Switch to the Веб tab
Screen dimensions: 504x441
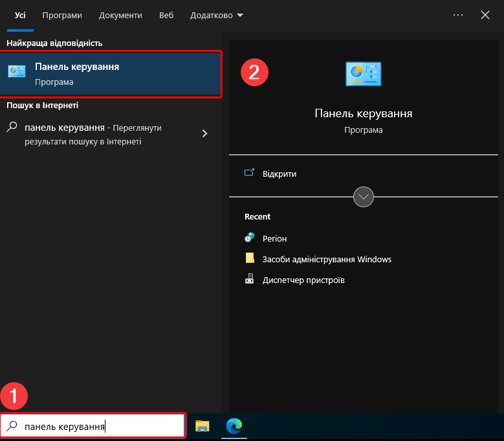166,15
